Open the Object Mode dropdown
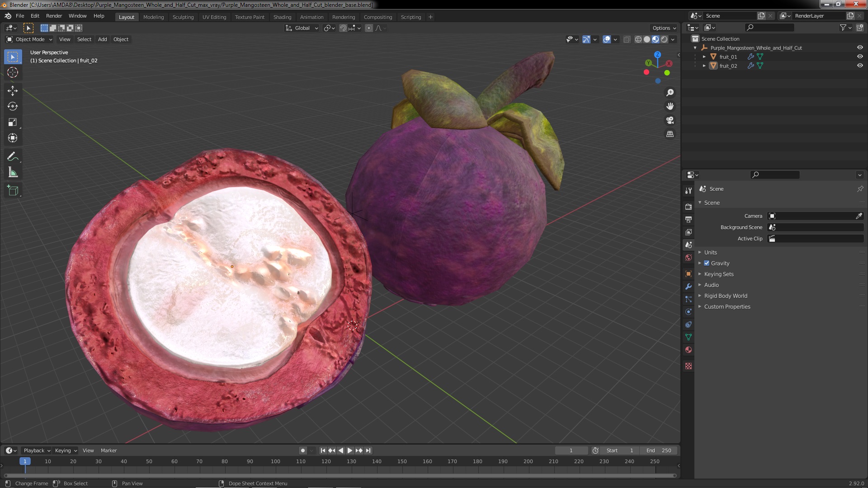Screen dimensions: 868x488 click(29, 39)
